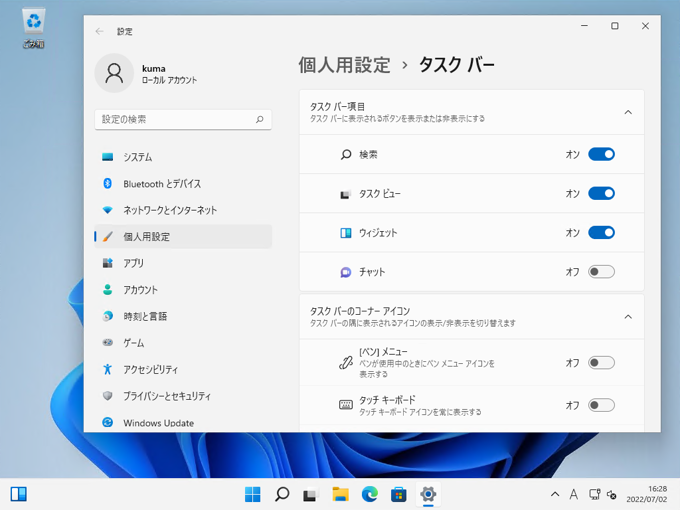Click the pen menu icon
680x510 pixels.
[346, 363]
